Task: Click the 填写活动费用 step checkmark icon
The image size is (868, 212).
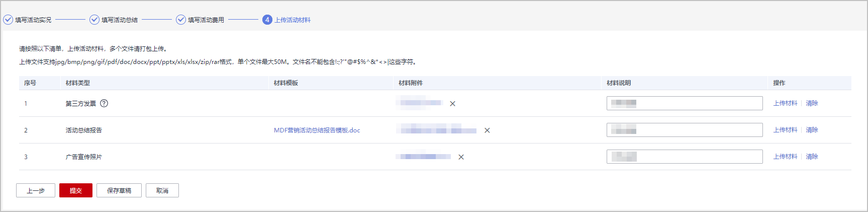Action: pos(181,20)
